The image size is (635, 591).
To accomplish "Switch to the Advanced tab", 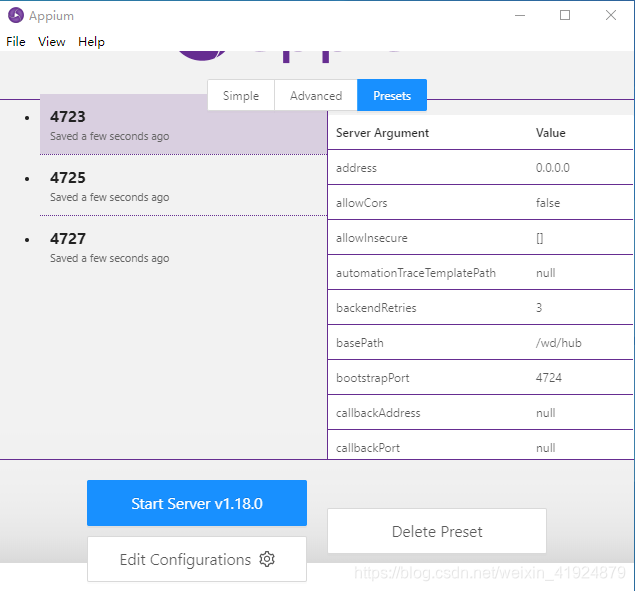I will (316, 96).
